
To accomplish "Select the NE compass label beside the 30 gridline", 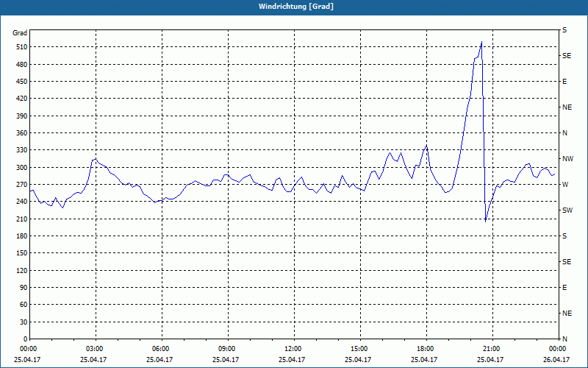I will [x=567, y=314].
